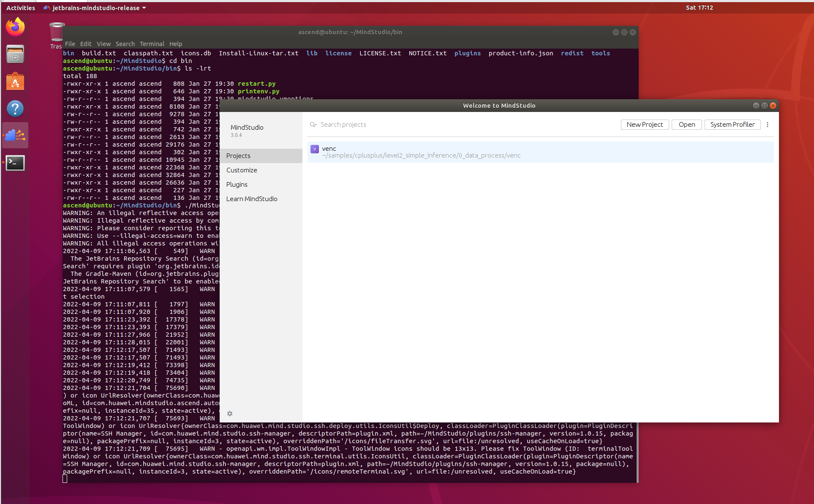
Task: Open the Files manager from the dock
Action: pyautogui.click(x=15, y=54)
